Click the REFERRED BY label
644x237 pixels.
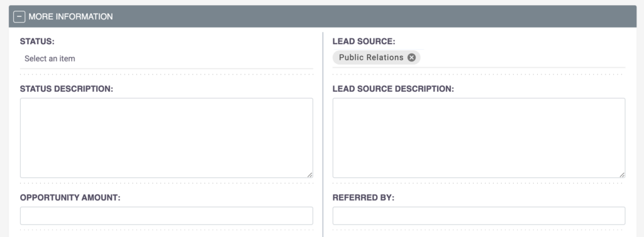pyautogui.click(x=364, y=197)
